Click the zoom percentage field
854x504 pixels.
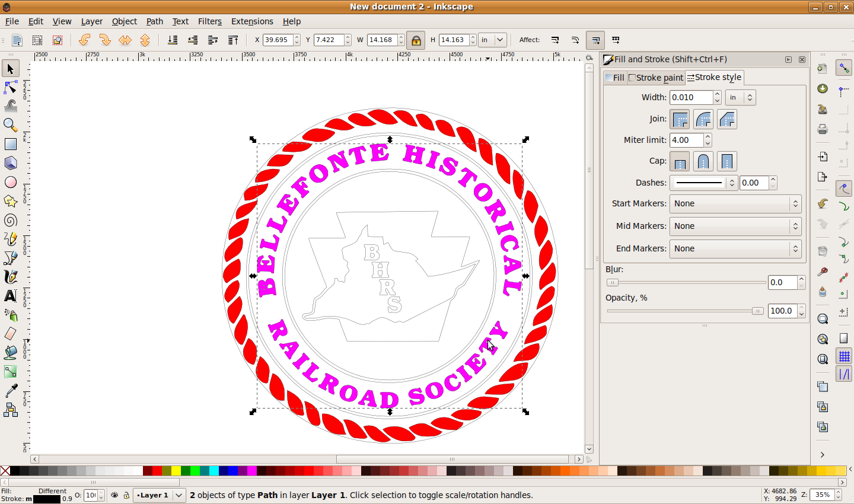(822, 495)
